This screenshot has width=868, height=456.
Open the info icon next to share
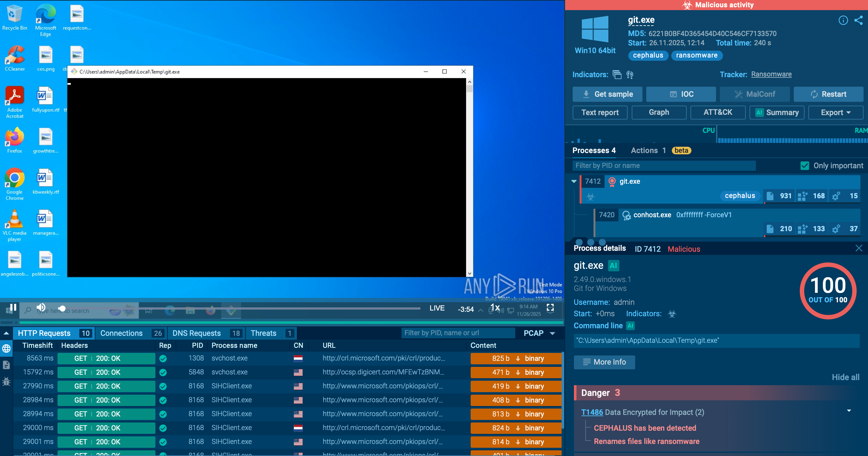tap(843, 21)
